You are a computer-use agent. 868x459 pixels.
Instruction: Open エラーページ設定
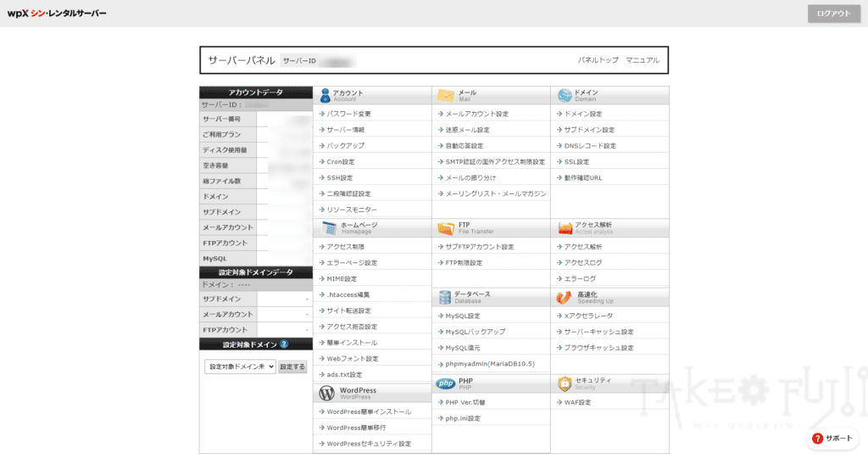(352, 263)
